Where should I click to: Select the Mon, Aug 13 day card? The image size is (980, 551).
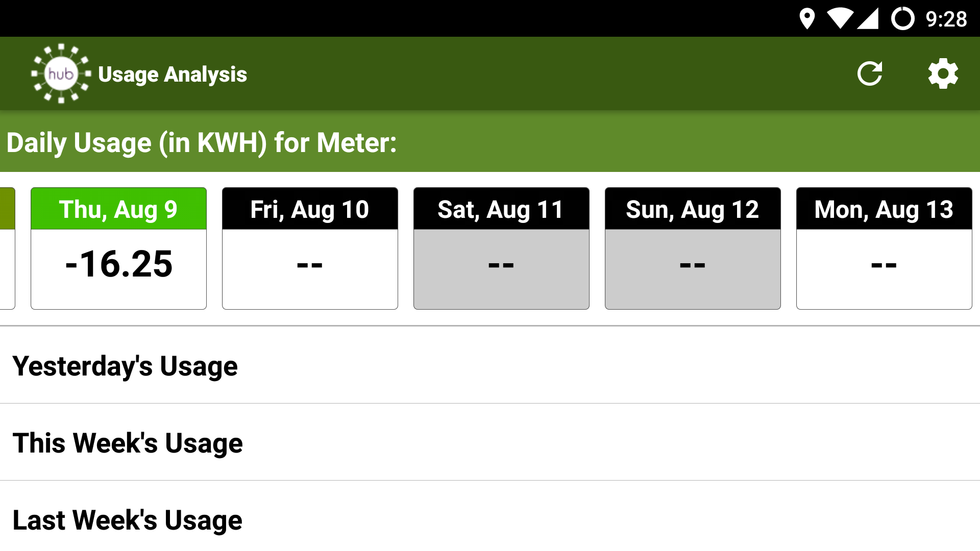[x=884, y=248]
